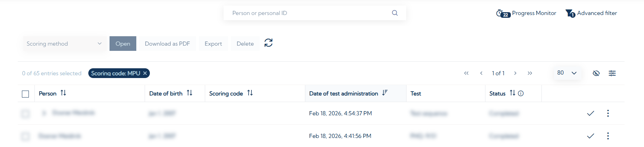Sort by Person column
Viewport: 644px width, 147px height.
pyautogui.click(x=63, y=93)
